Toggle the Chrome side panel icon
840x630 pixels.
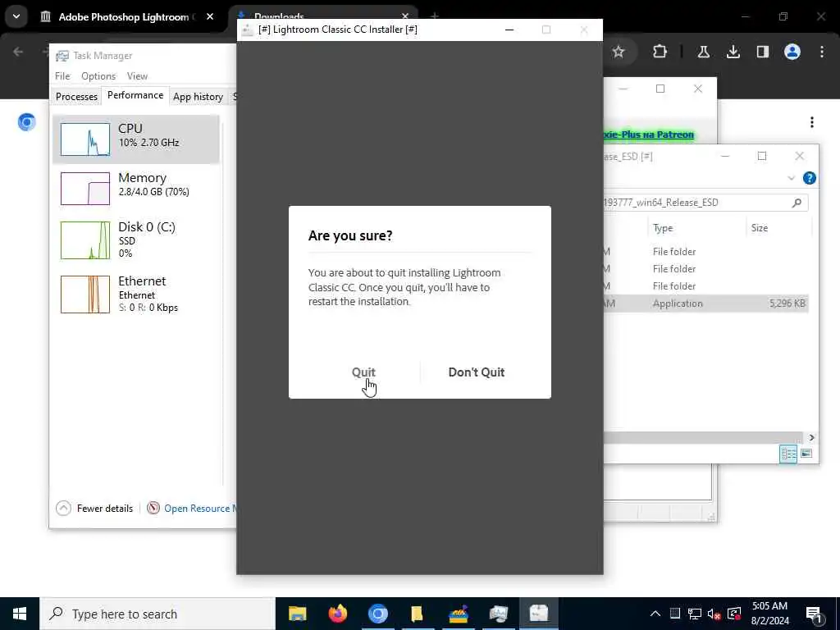tap(762, 52)
